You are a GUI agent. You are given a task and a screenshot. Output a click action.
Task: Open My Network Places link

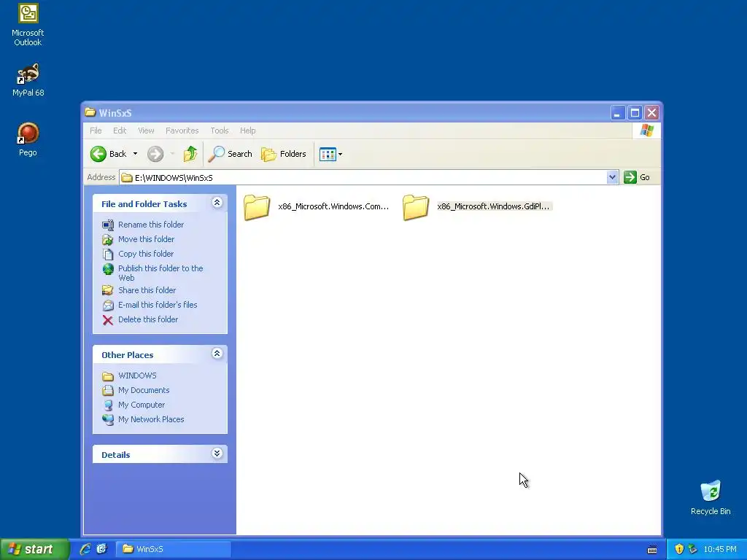pos(151,419)
